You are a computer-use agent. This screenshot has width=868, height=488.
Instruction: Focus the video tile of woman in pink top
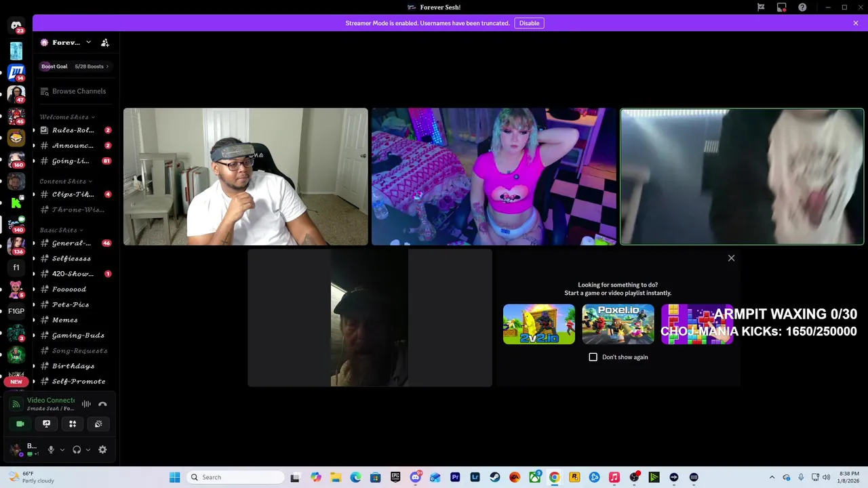click(494, 176)
